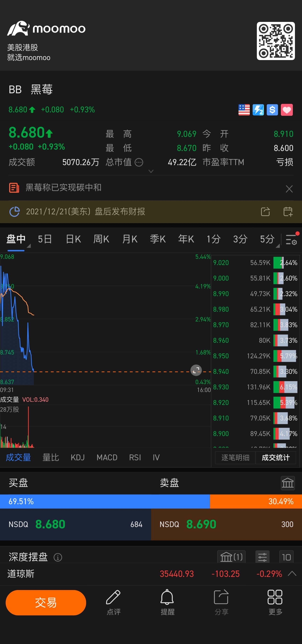Screen dimensions: 302x644
Task: Tap the blue dollar sign icon
Action: click(x=272, y=110)
